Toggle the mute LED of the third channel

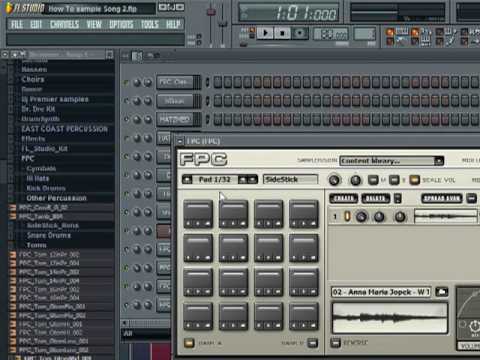tap(126, 119)
